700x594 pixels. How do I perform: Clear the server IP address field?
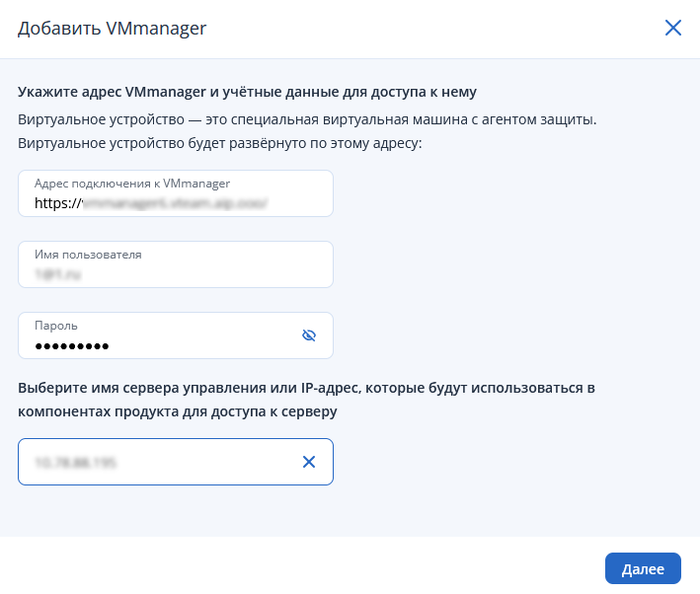[309, 462]
